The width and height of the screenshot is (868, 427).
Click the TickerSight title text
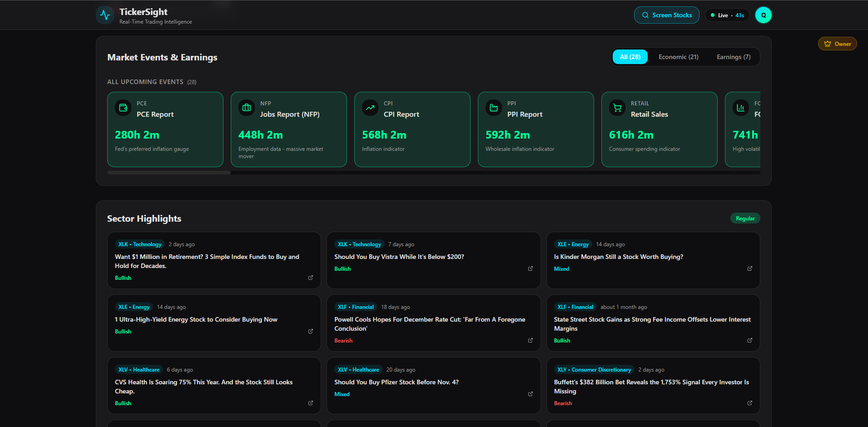(144, 12)
